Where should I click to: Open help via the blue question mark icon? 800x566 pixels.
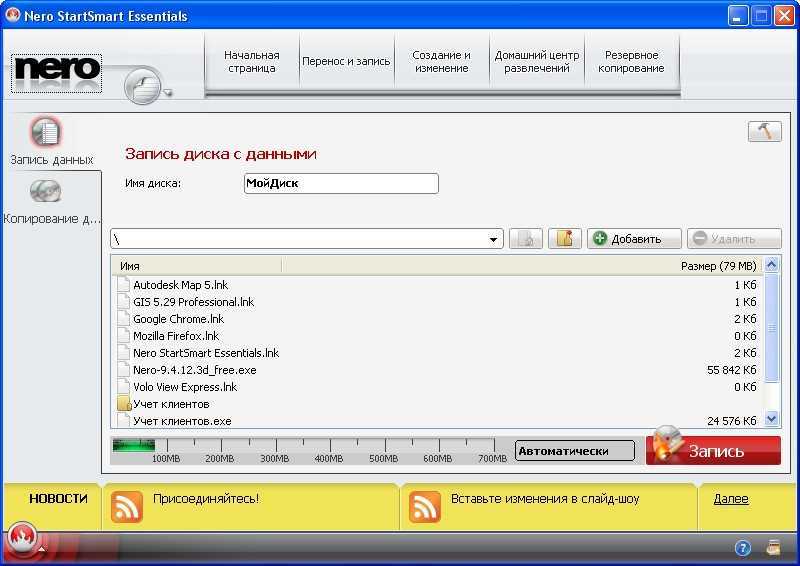743,548
